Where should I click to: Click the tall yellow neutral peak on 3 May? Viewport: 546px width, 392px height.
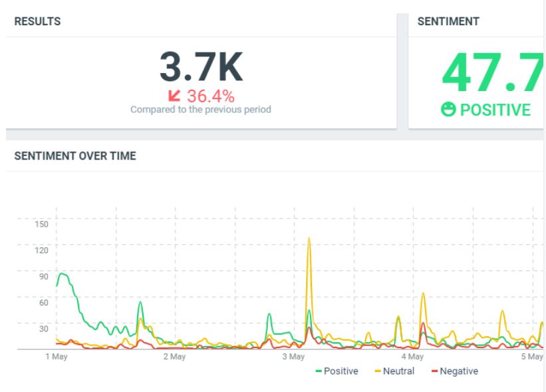point(309,239)
